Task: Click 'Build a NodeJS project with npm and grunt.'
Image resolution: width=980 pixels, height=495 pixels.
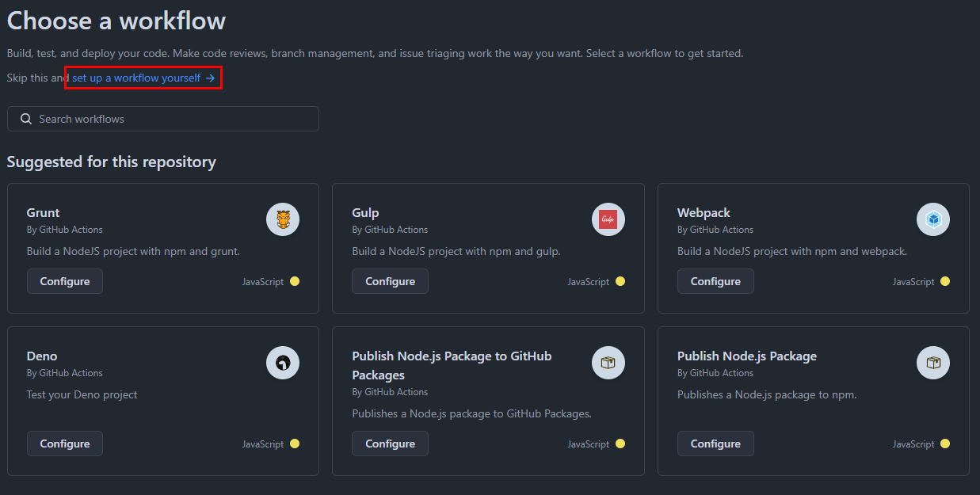Action: pos(133,251)
